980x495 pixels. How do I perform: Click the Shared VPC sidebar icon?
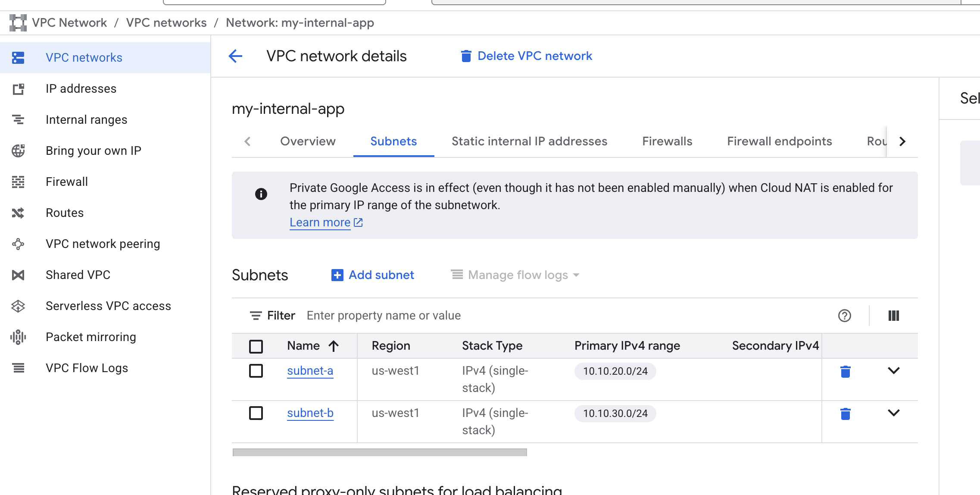(18, 275)
